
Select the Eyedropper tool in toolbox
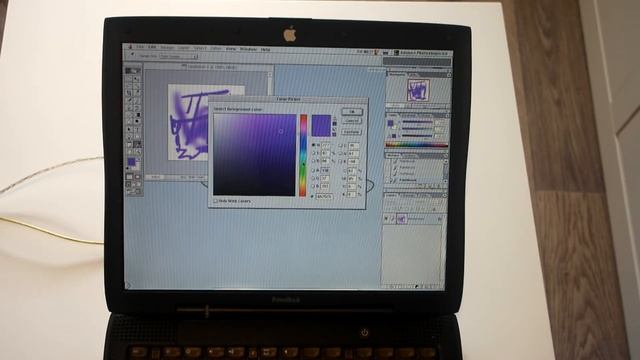pyautogui.click(x=137, y=144)
